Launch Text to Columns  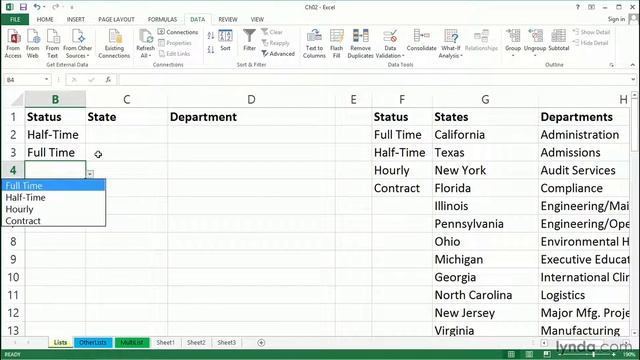tap(314, 43)
